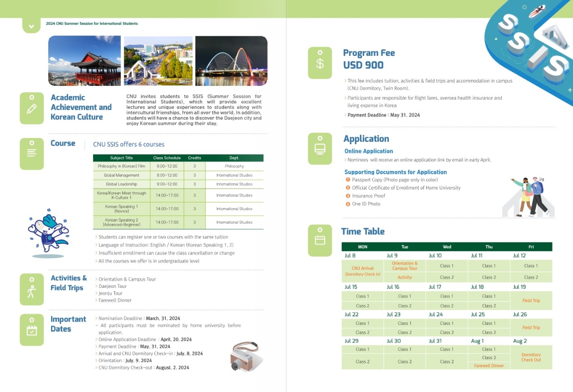Click the down-chevron tab icon at top
This screenshot has height=392, width=573.
click(32, 26)
